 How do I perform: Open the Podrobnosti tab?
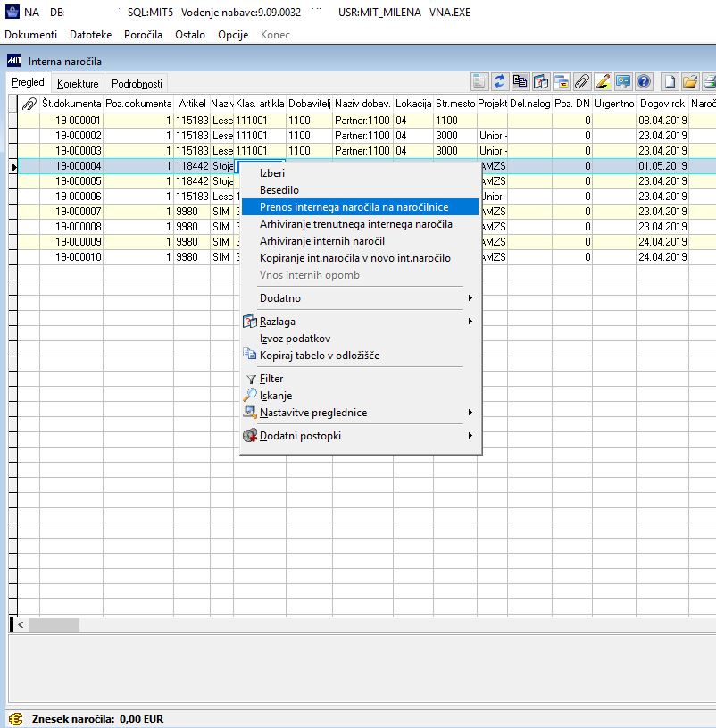point(137,84)
